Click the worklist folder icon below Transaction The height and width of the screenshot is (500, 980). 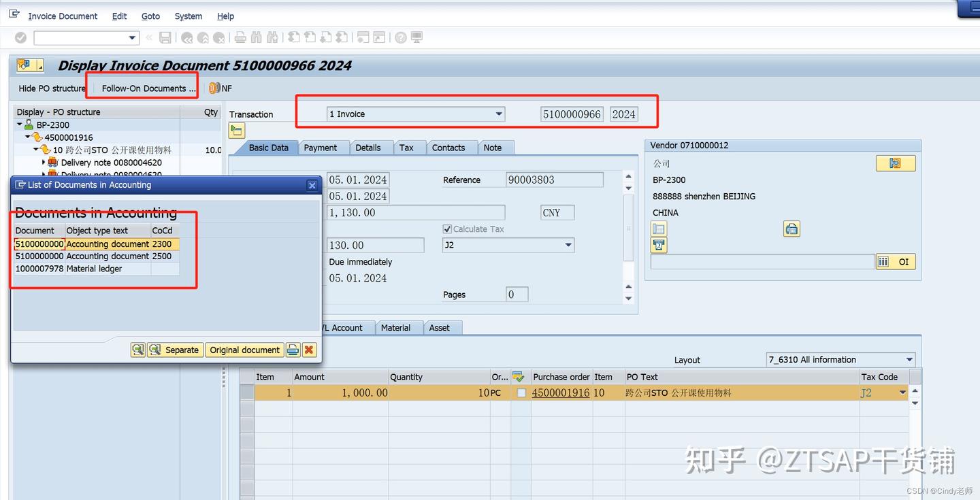pos(236,130)
